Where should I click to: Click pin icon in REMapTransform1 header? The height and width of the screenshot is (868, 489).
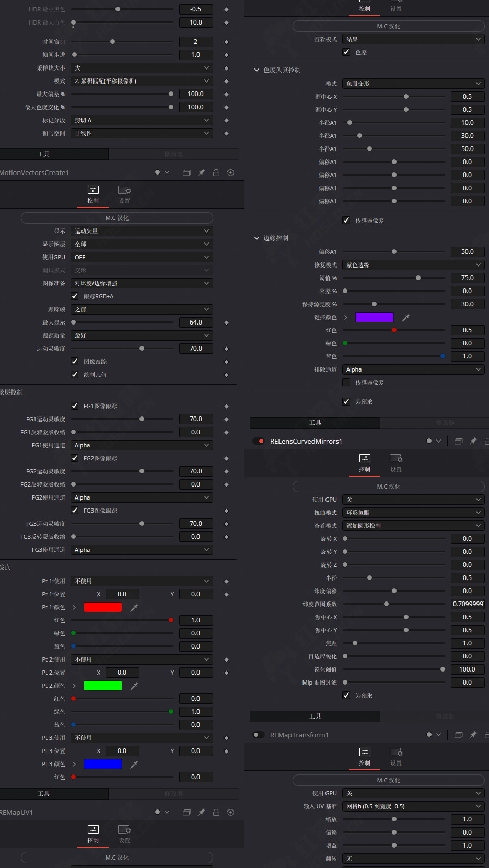pos(473,735)
